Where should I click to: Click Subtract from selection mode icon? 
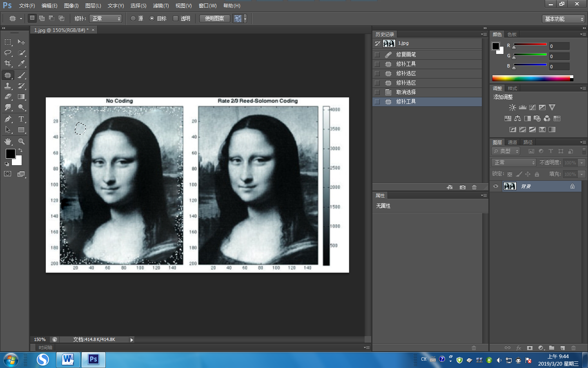tap(51, 18)
